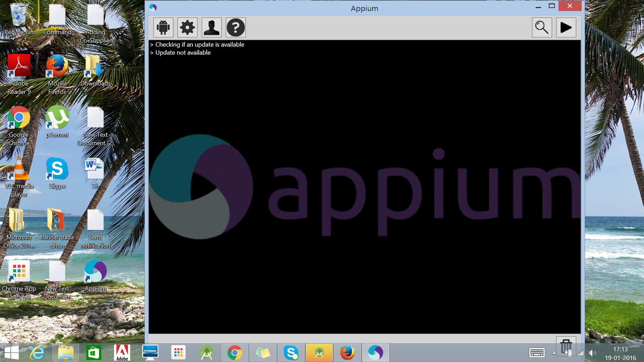644x362 pixels.
Task: Select the Downloads folder shortcut on desktop
Action: [95, 70]
